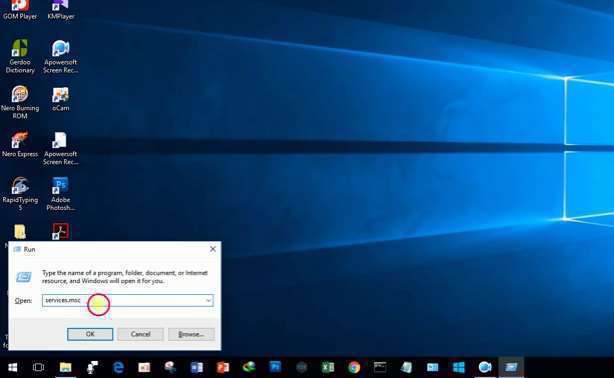Launch Microsoft Word from the taskbar
This screenshot has width=614, height=378.
[x=197, y=367]
